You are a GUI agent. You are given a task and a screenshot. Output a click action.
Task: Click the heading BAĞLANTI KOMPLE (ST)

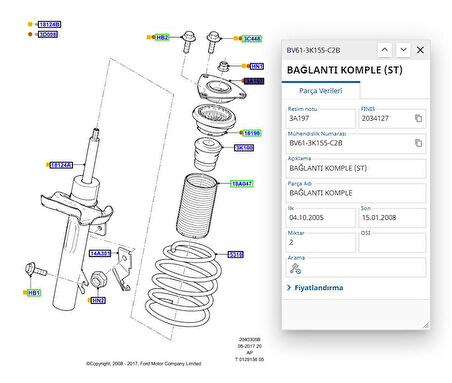click(345, 70)
